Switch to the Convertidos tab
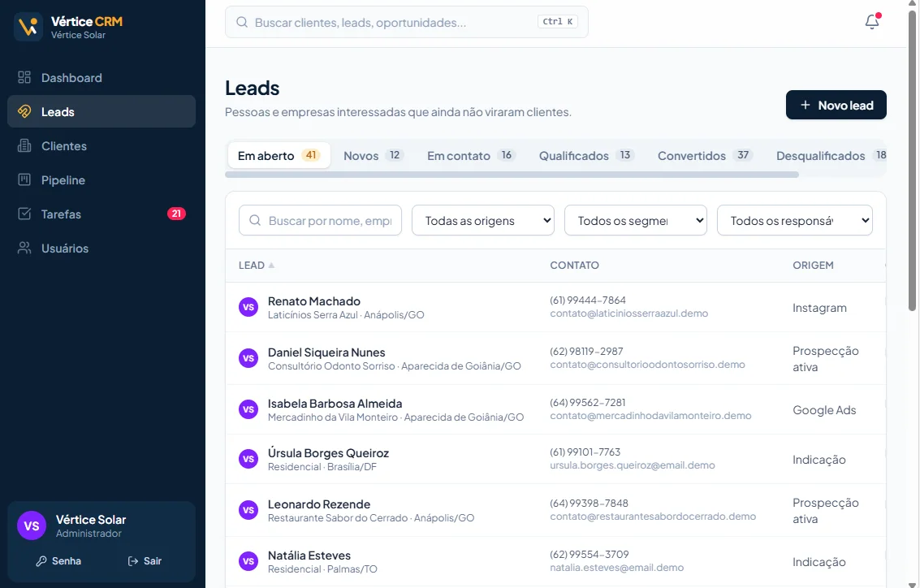 click(x=706, y=155)
